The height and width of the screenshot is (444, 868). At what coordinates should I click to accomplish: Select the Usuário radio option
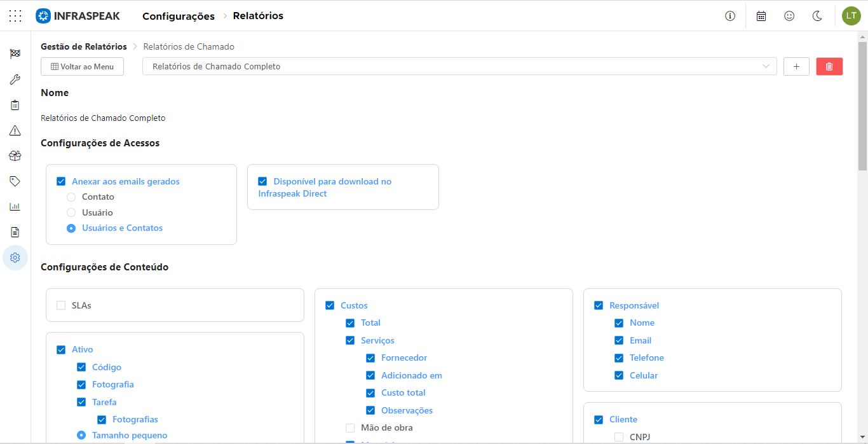point(71,212)
